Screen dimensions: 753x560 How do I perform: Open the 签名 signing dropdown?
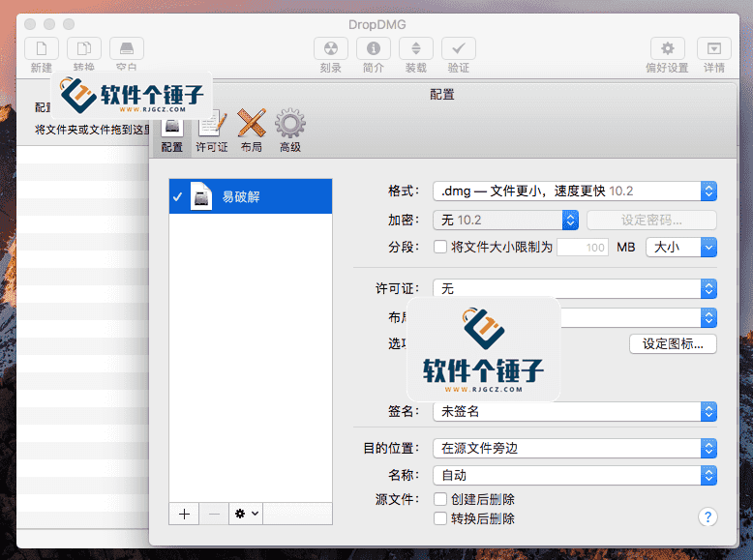coord(575,411)
